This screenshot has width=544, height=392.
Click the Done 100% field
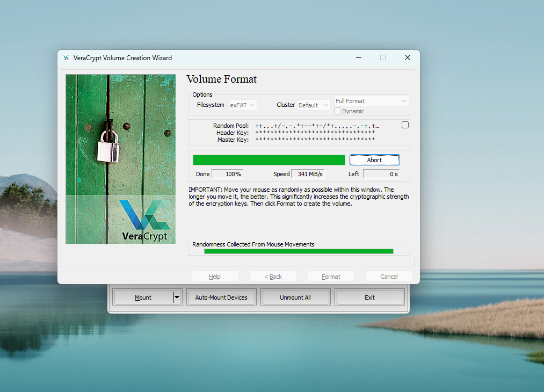coord(227,174)
